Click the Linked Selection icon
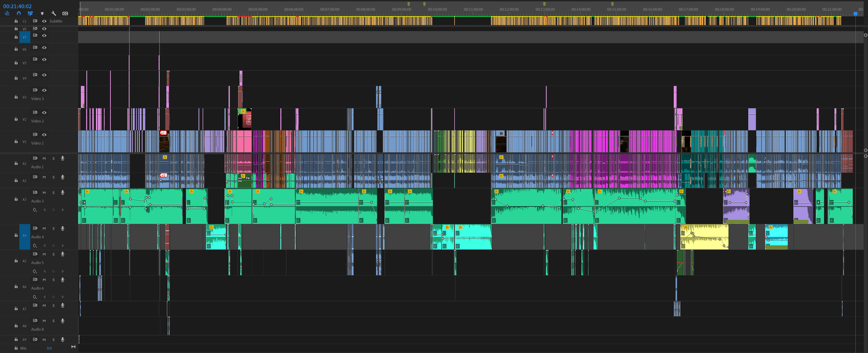Viewport: 868px width, 353px height. (x=30, y=13)
